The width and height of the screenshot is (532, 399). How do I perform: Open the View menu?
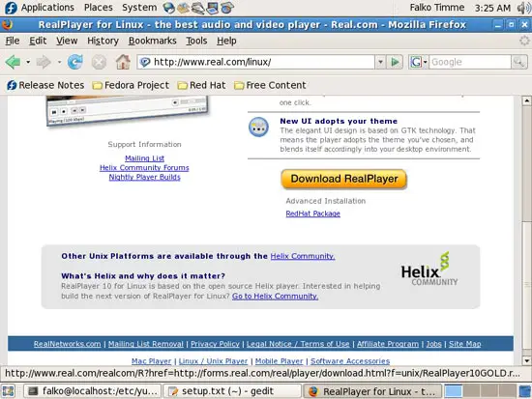[67, 41]
